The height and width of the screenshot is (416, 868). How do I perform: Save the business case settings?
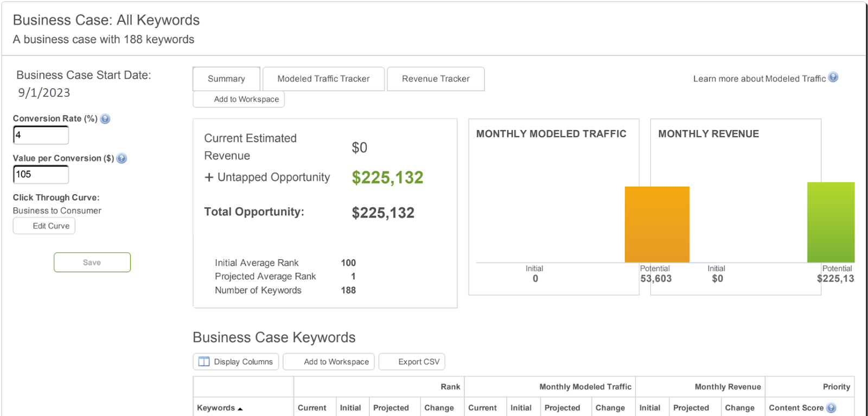click(92, 263)
